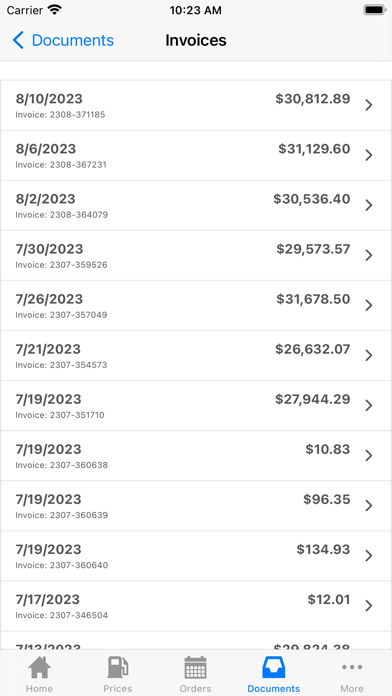Tap the blue back arrow icon

coord(18,40)
